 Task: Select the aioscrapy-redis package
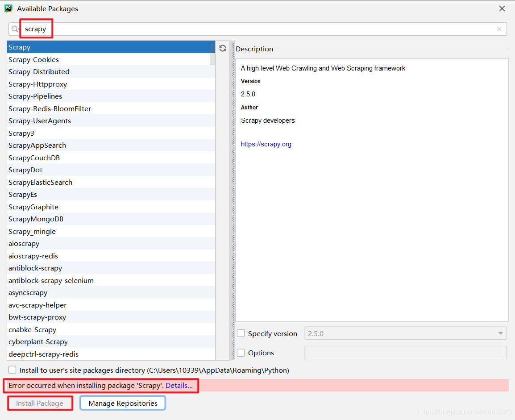pos(111,256)
